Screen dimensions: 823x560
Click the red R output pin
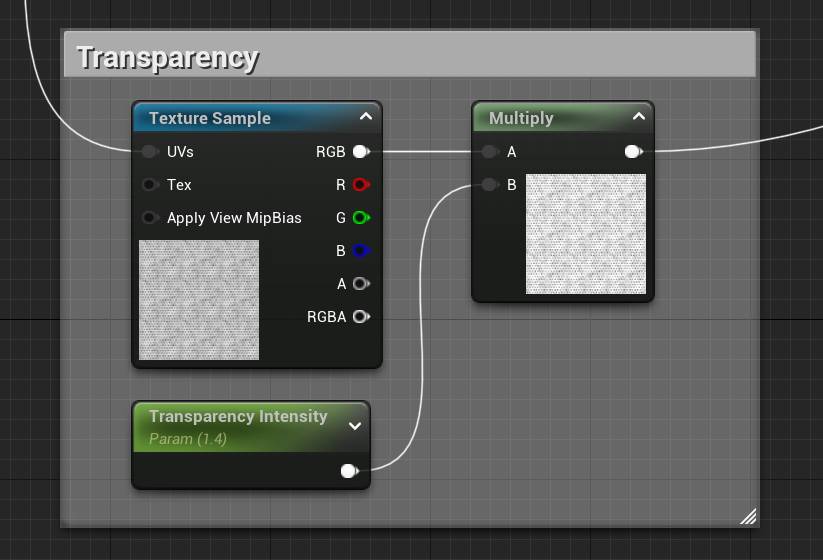point(361,185)
